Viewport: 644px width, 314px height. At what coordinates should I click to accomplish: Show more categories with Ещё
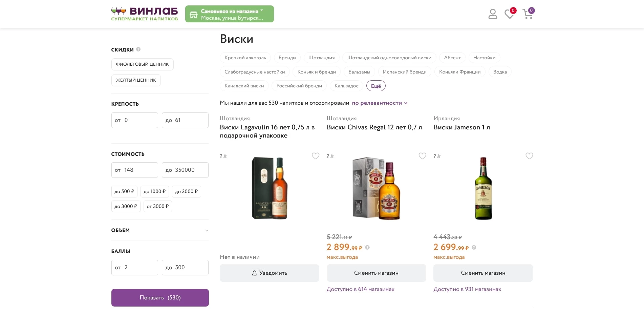point(375,86)
